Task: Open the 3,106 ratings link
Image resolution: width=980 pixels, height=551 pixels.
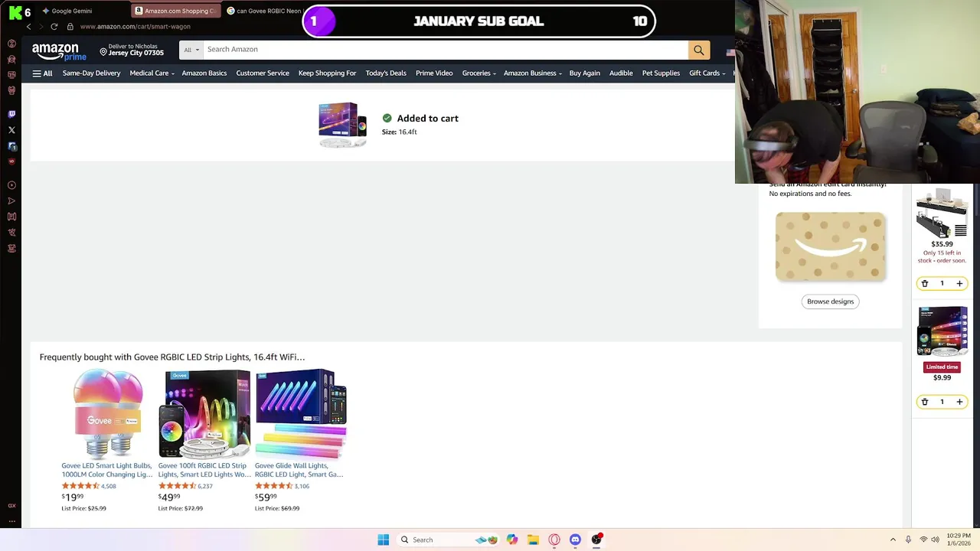Action: 302,486
